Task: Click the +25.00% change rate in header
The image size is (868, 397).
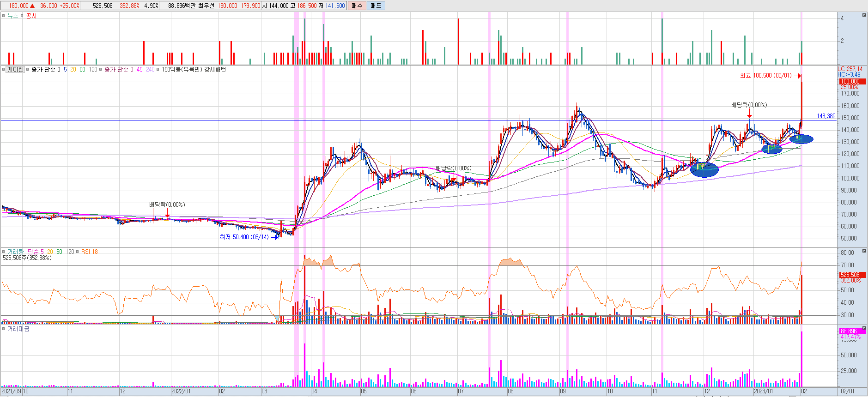Action: pos(70,6)
